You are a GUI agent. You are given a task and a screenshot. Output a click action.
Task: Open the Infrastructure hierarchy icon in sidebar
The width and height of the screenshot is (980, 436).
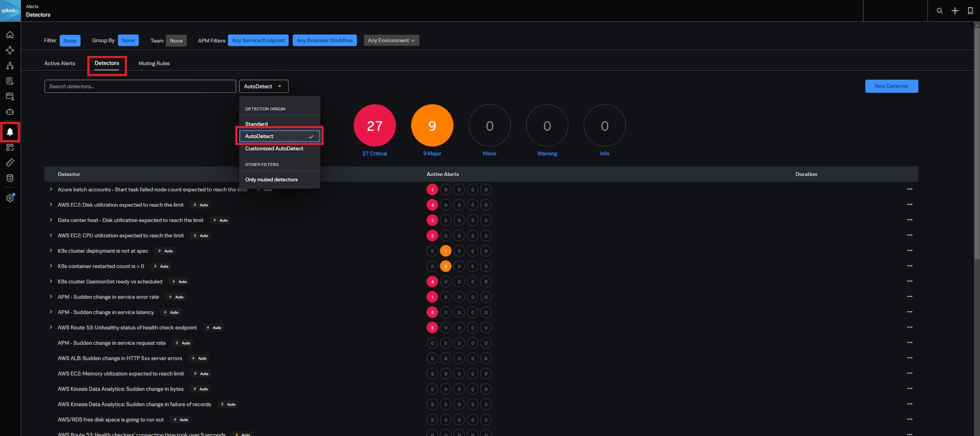10,66
